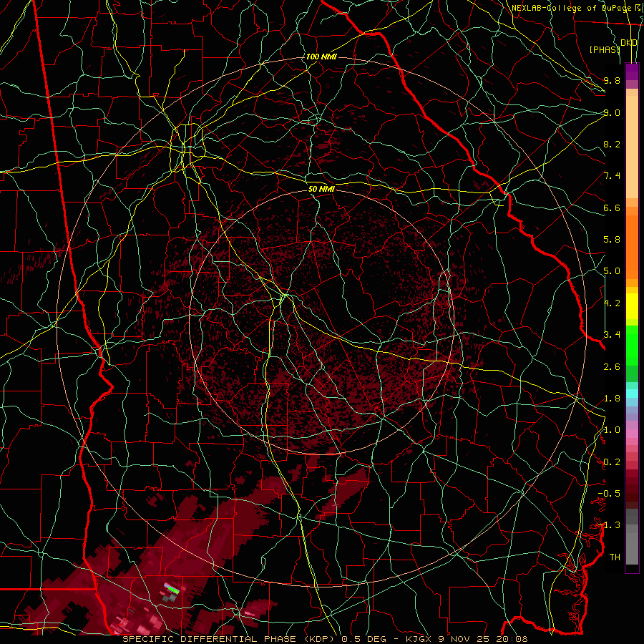Click the -0.5 value on the color scale
This screenshot has height=644, width=644.
pyautogui.click(x=609, y=494)
